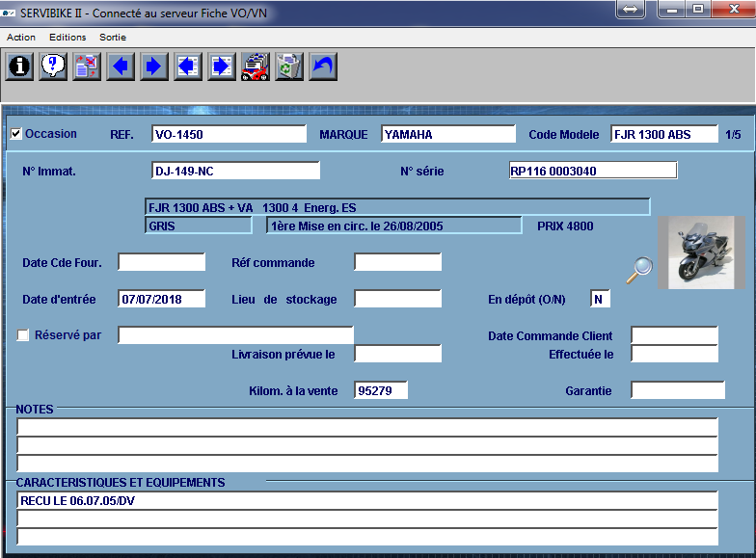Tick the Réservé par checkbox
This screenshot has width=756, height=558.
click(x=23, y=335)
